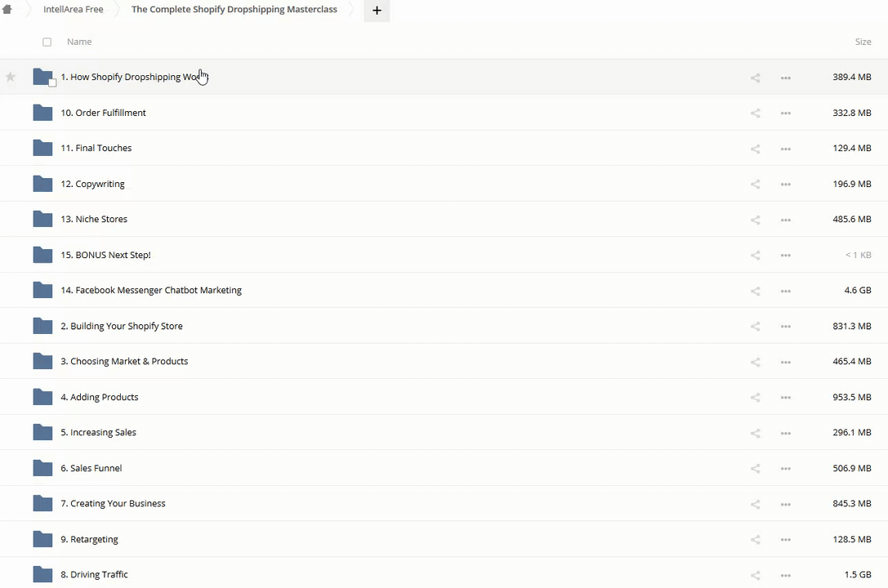The image size is (888, 588).
Task: Share the Copywriting folder
Action: pyautogui.click(x=755, y=185)
